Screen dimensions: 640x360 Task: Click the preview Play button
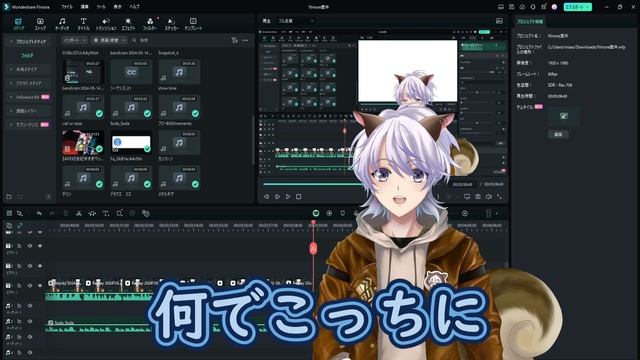[x=288, y=197]
